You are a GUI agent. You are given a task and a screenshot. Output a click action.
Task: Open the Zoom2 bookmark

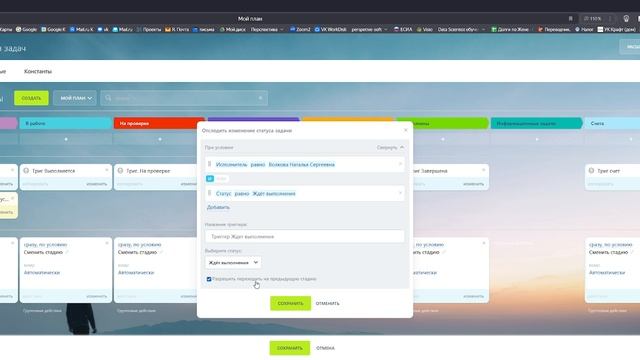click(300, 29)
